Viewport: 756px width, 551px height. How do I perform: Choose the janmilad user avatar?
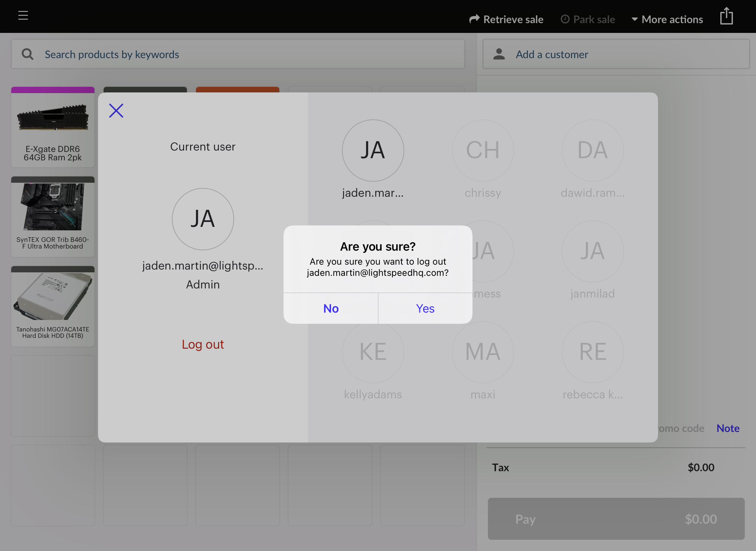[593, 251]
